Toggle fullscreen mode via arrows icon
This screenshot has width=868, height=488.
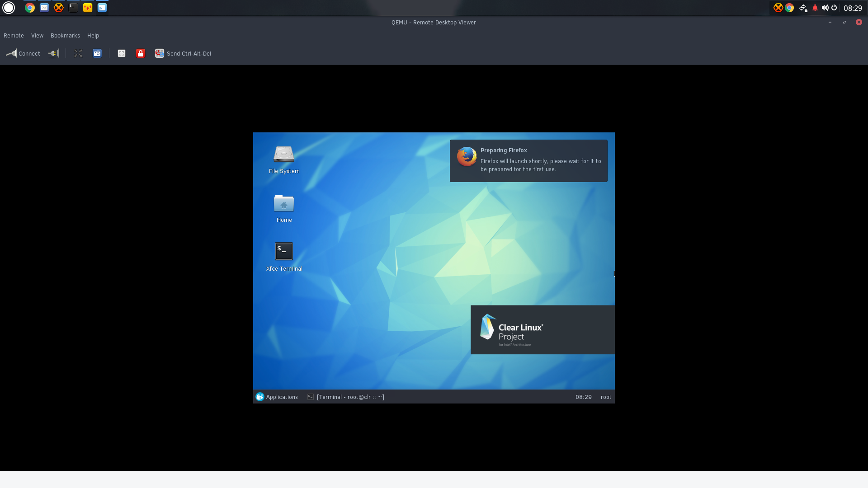coord(78,53)
